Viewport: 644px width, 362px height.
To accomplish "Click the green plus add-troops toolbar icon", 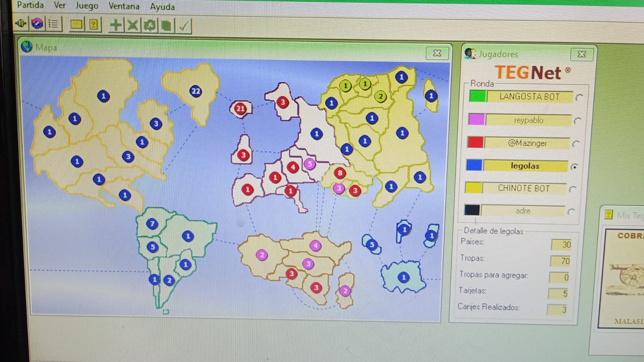I will tap(116, 25).
